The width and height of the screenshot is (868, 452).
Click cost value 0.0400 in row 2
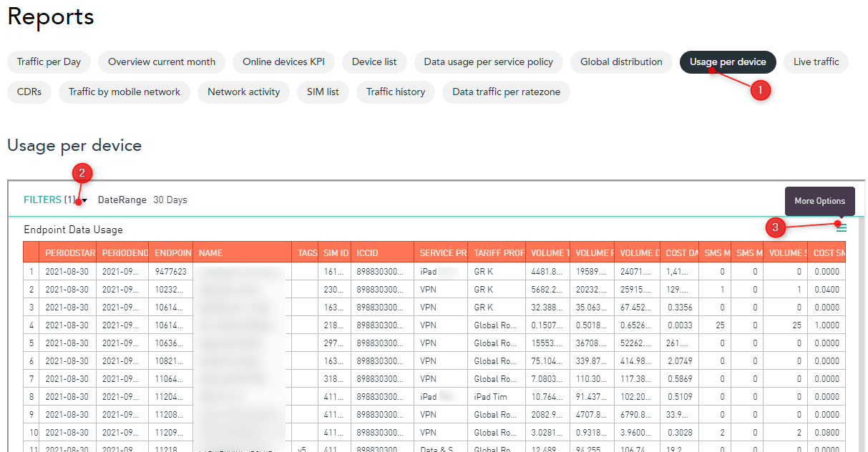(x=827, y=290)
